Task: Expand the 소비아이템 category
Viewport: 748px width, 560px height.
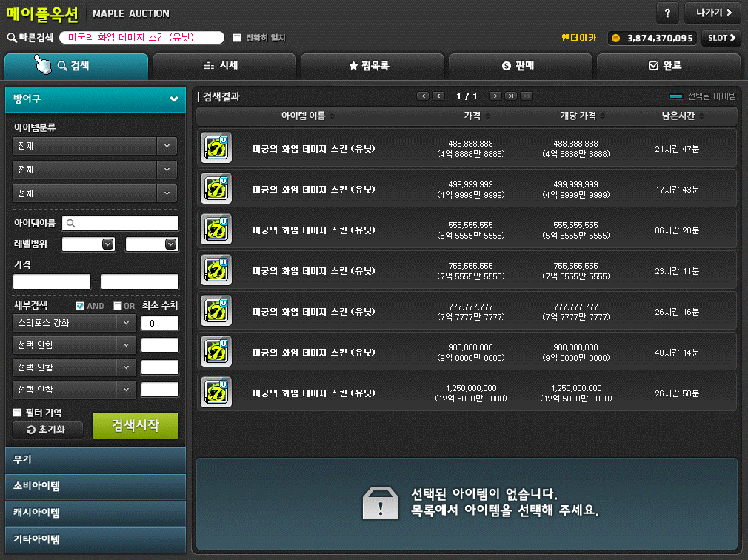Action: (96, 486)
